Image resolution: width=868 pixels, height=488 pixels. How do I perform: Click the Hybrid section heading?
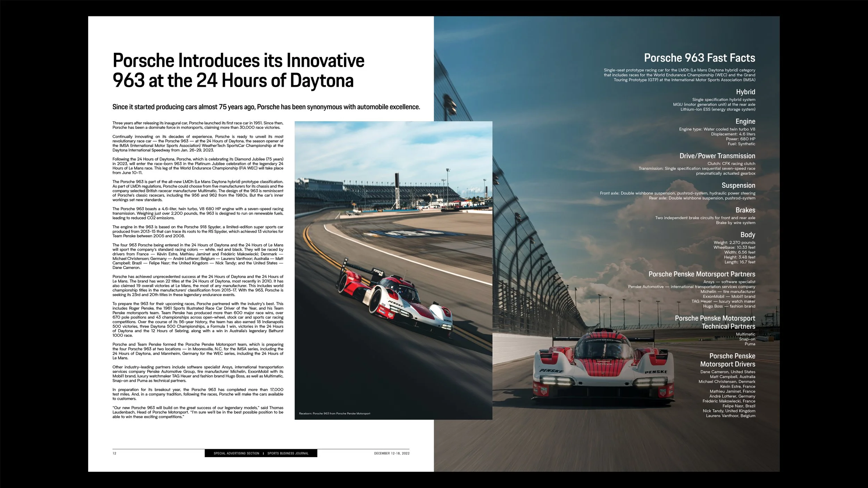[x=745, y=92]
